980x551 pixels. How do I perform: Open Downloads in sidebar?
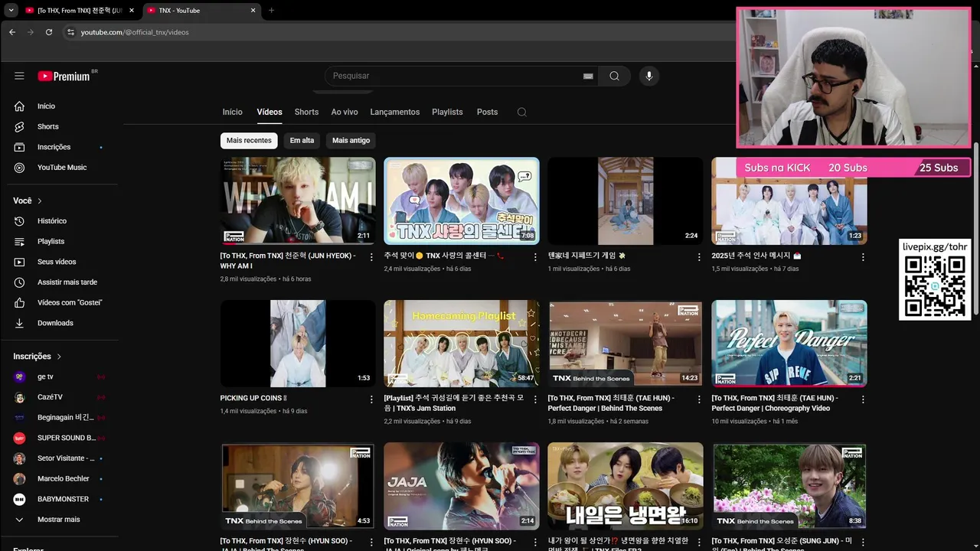pos(64,323)
